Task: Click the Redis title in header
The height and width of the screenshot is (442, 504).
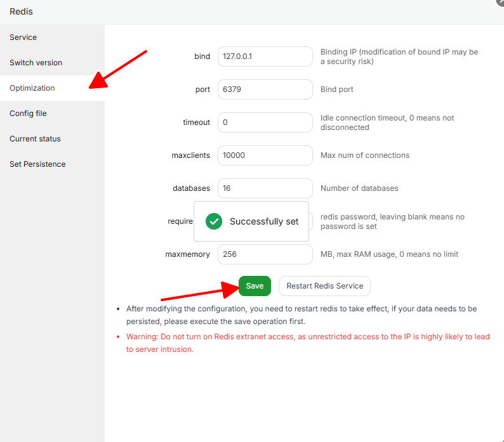Action: point(21,11)
